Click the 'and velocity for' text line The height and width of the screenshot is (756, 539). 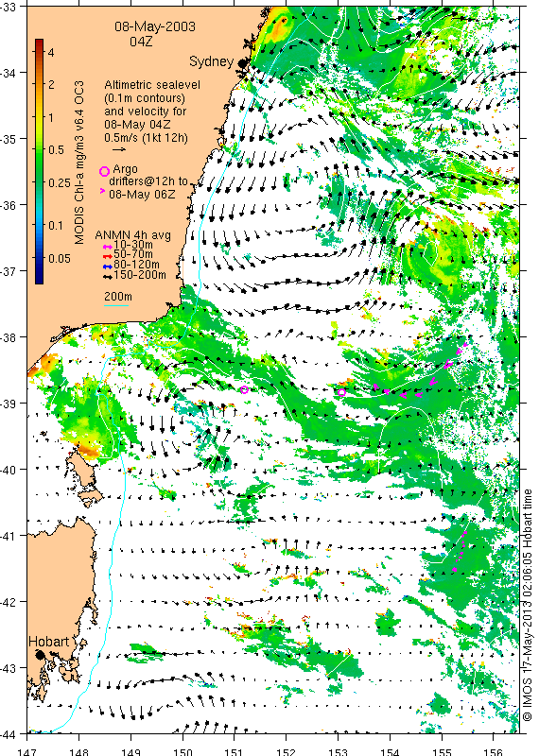(x=146, y=112)
